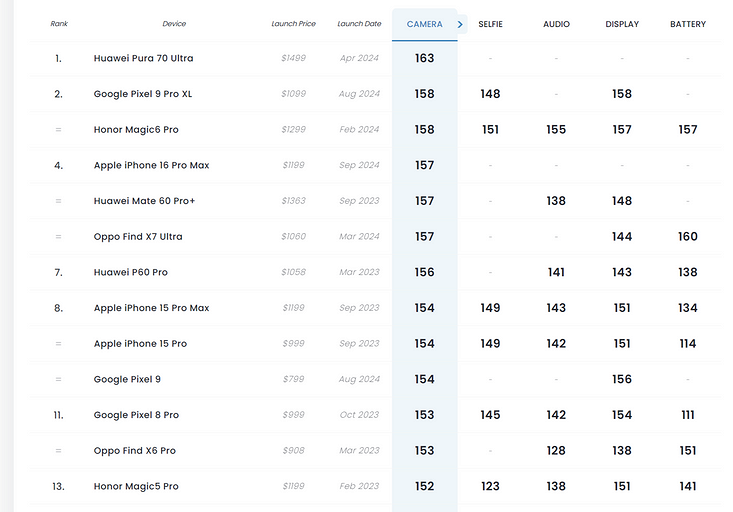Click the Honor Magic6 Pro device name
This screenshot has width=733, height=512.
point(136,130)
